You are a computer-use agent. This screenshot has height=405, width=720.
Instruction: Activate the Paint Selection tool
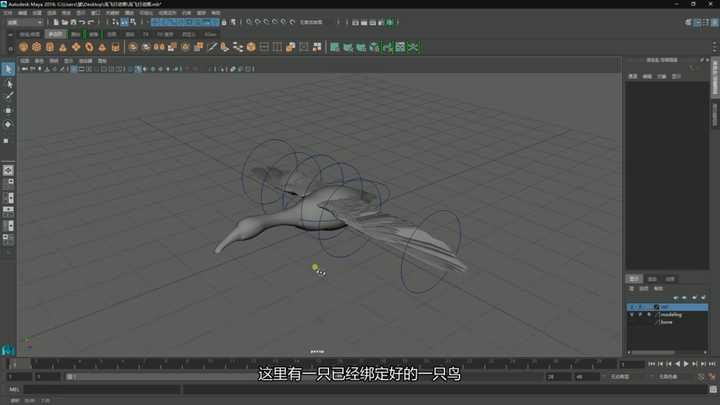coord(8,96)
